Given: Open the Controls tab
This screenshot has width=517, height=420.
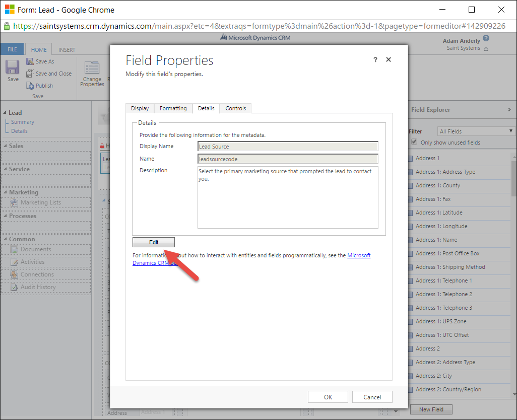Looking at the screenshot, I should point(235,108).
